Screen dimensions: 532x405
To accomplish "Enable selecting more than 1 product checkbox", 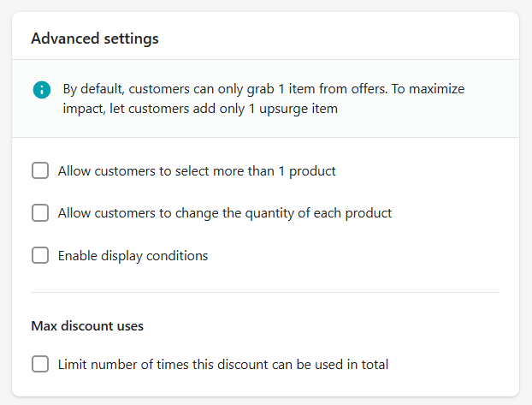I will tap(40, 170).
